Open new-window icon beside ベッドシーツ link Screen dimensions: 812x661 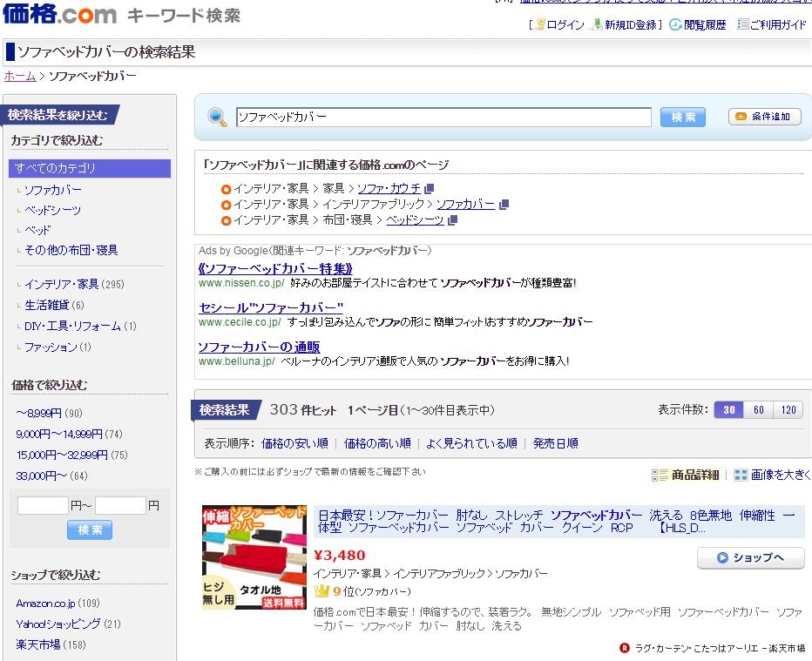[452, 220]
